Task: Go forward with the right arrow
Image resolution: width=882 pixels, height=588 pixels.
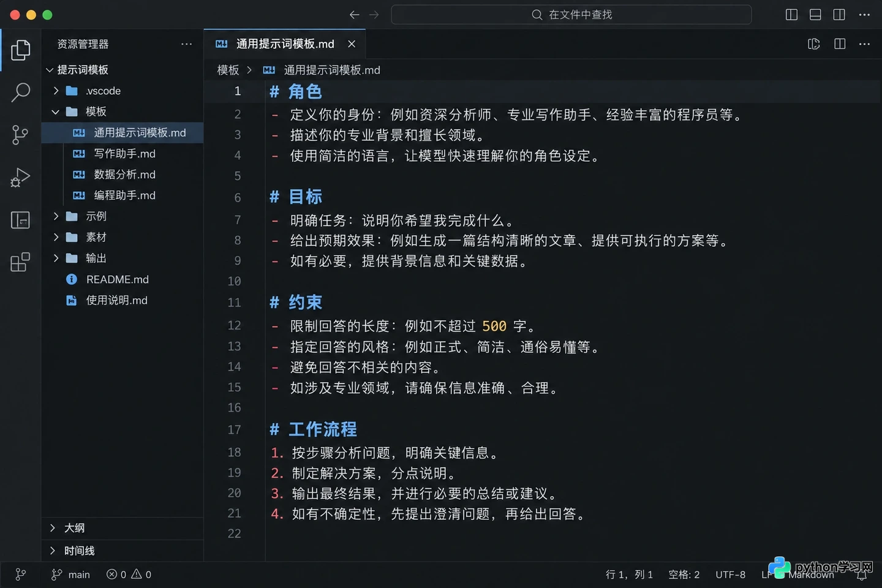Action: 374,15
